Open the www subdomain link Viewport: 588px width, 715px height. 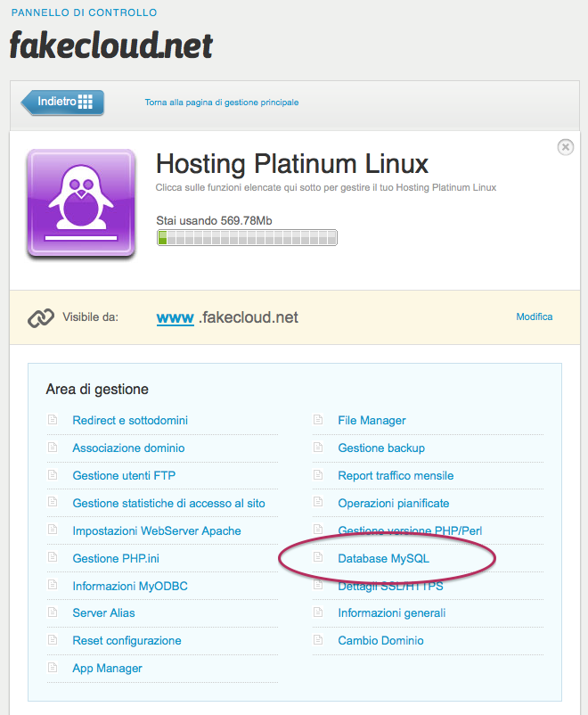[175, 317]
